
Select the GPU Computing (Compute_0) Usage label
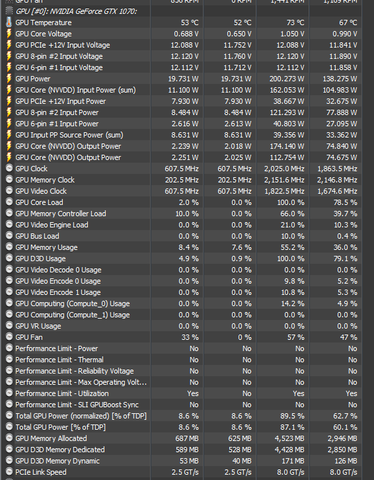(73, 304)
